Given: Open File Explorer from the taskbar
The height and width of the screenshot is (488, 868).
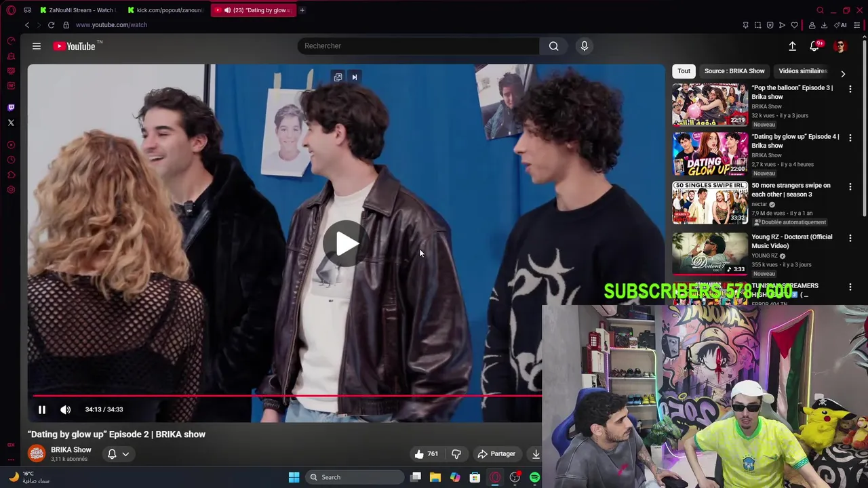Looking at the screenshot, I should (x=435, y=477).
